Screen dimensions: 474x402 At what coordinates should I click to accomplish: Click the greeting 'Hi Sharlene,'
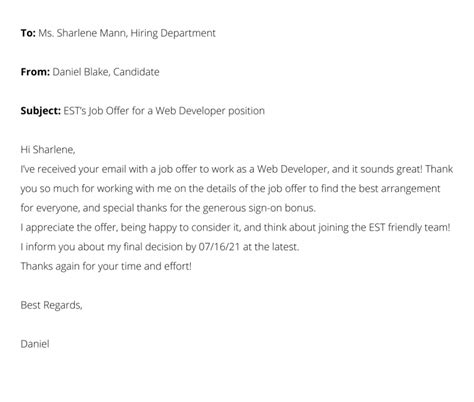click(48, 149)
